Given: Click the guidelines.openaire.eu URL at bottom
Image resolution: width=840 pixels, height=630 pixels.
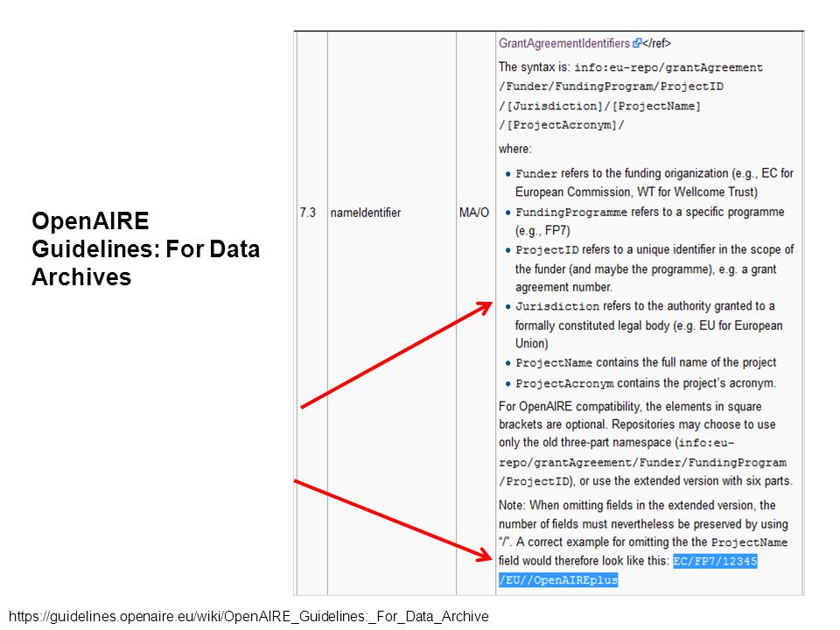Looking at the screenshot, I should click(x=248, y=617).
